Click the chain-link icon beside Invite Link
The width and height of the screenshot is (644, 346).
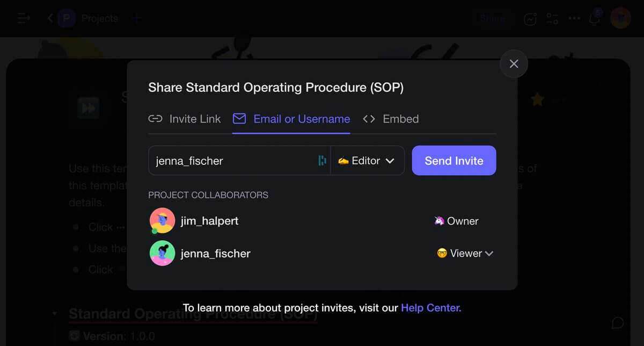[x=155, y=119]
